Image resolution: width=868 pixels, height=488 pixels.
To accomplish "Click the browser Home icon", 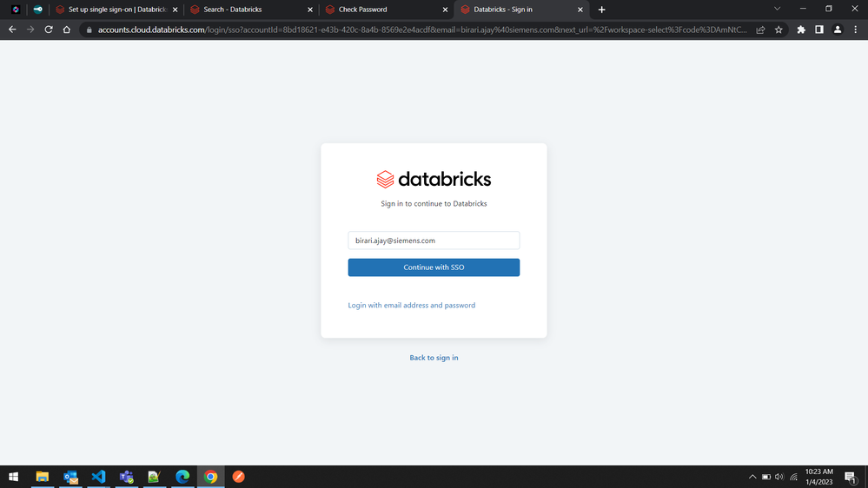I will [67, 30].
